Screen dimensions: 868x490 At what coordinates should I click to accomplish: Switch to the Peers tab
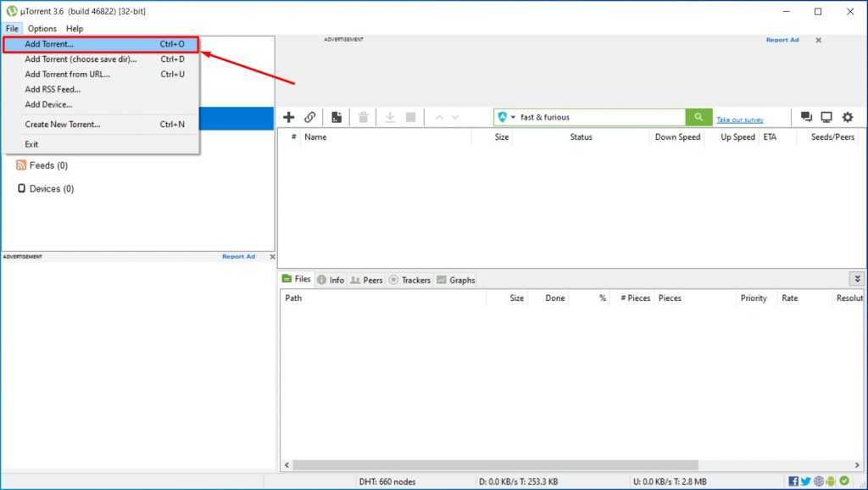point(366,280)
